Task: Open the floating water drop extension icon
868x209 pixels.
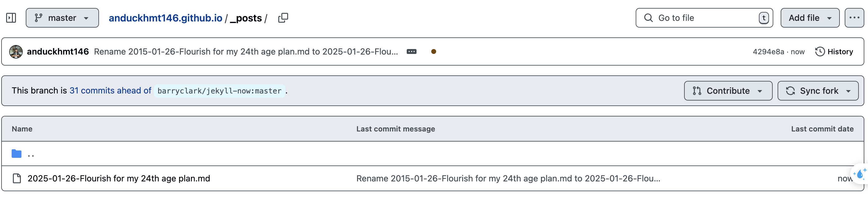Action: (x=860, y=174)
